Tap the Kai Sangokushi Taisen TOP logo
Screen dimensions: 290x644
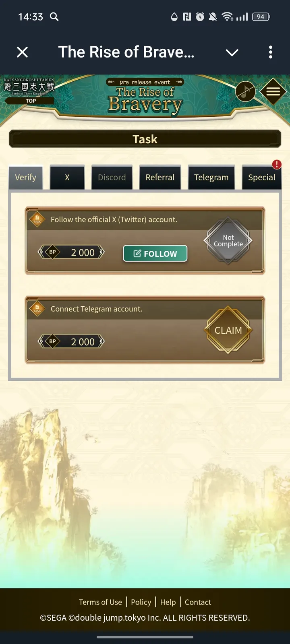click(29, 90)
